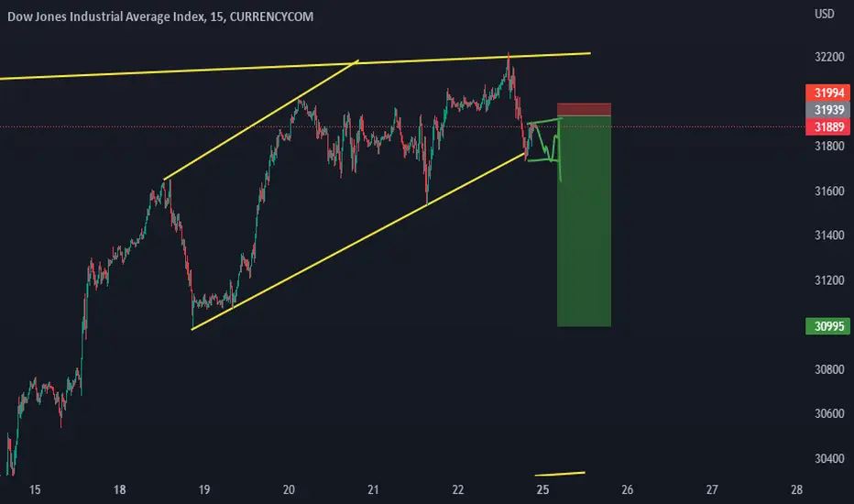
Task: Select the green profit zone of short position
Action: [x=584, y=221]
